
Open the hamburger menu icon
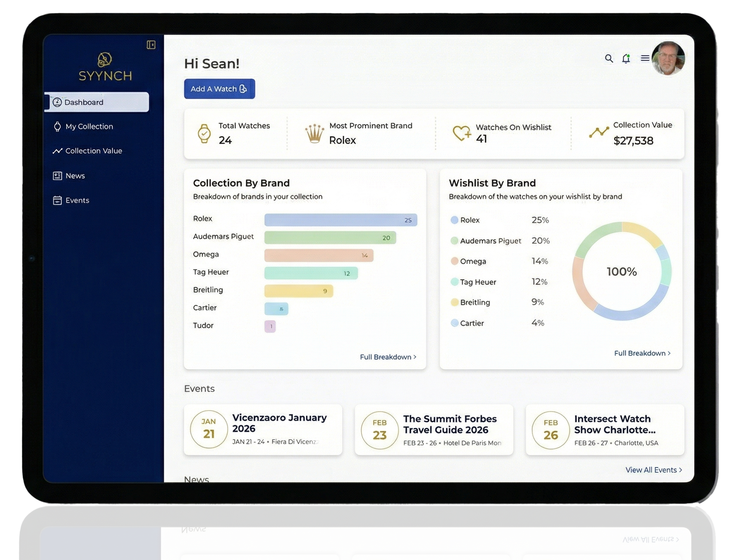645,58
